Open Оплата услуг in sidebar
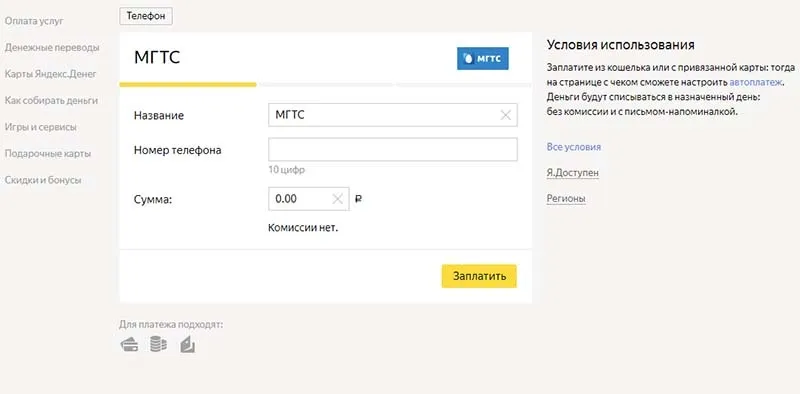The image size is (800, 394). coord(34,21)
